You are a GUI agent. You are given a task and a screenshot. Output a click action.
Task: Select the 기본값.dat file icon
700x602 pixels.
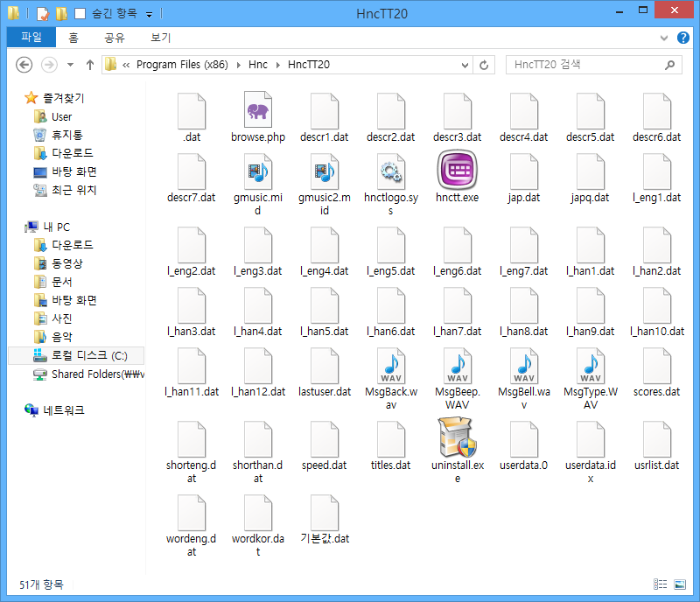(325, 513)
